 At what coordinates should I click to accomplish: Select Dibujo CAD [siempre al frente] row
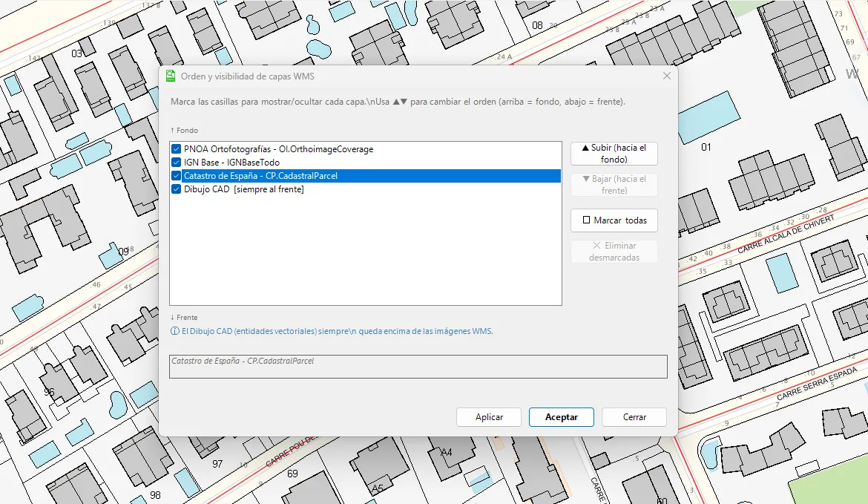pos(365,189)
